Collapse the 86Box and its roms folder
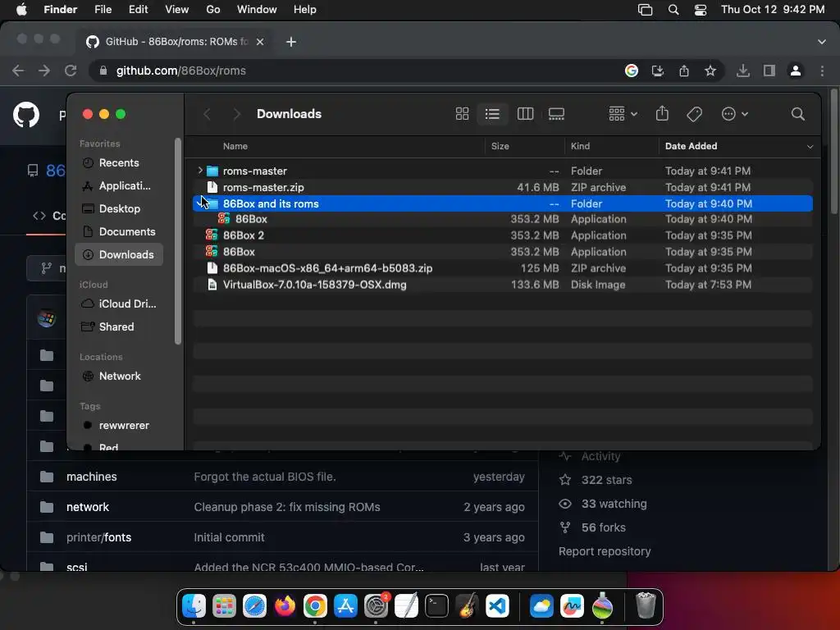Image resolution: width=840 pixels, height=630 pixels. [200, 203]
